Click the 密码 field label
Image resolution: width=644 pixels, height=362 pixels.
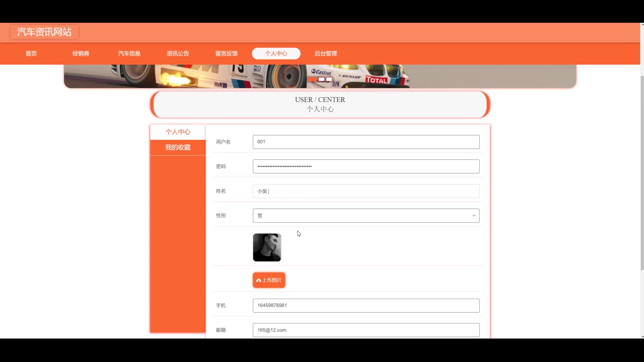coord(221,167)
